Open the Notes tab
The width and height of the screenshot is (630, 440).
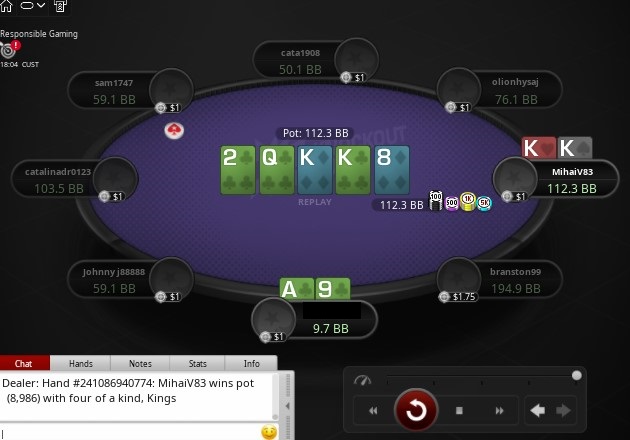(140, 363)
